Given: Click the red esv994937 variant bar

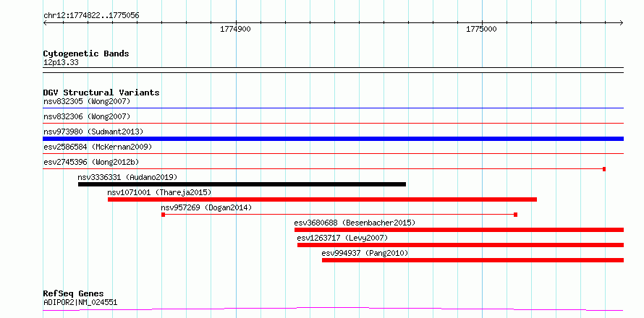Looking at the screenshot, I should click(473, 260).
